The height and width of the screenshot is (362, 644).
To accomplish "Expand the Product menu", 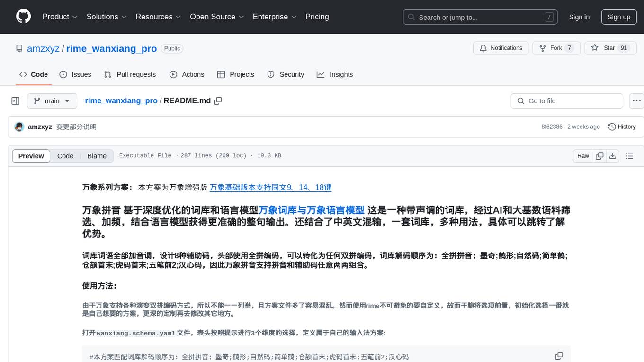I will [60, 17].
